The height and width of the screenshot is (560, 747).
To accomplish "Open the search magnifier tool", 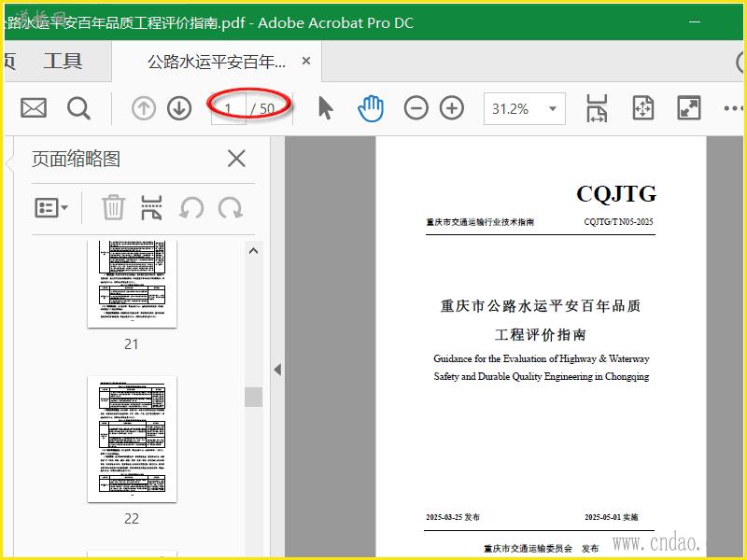I will (x=78, y=108).
